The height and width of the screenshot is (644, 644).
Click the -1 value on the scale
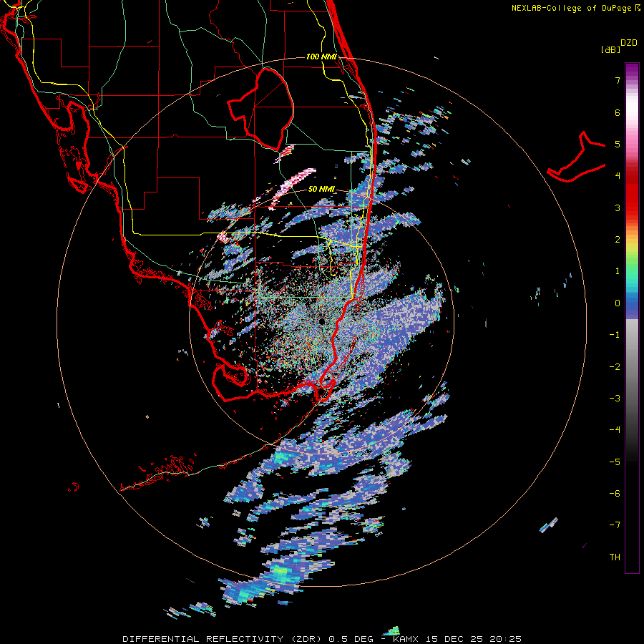click(x=615, y=335)
